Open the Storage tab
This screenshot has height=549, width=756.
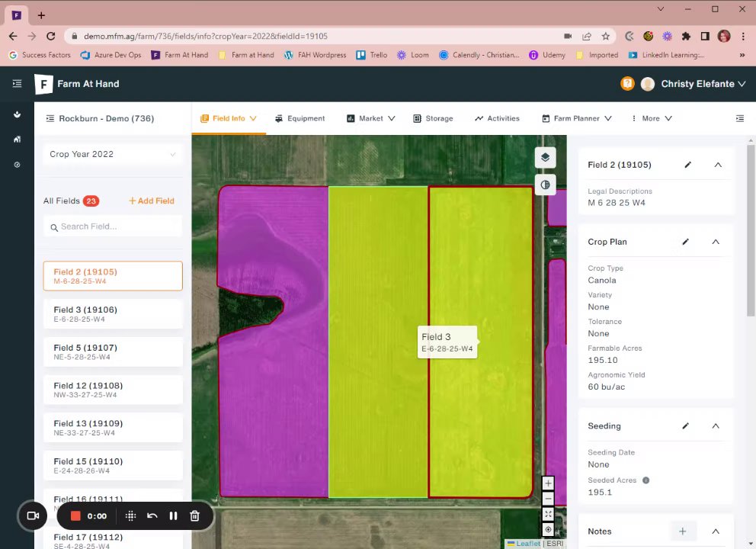433,118
